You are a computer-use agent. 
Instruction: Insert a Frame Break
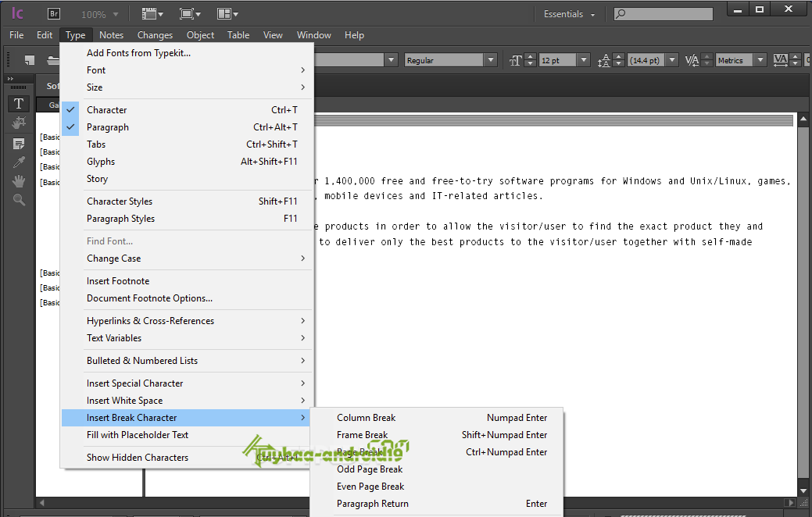437,435
